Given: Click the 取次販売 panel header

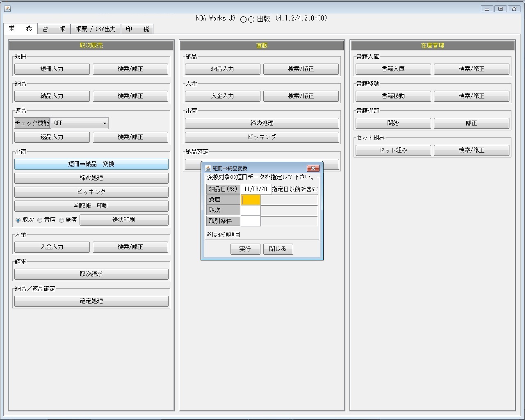Looking at the screenshot, I should click(x=91, y=46).
